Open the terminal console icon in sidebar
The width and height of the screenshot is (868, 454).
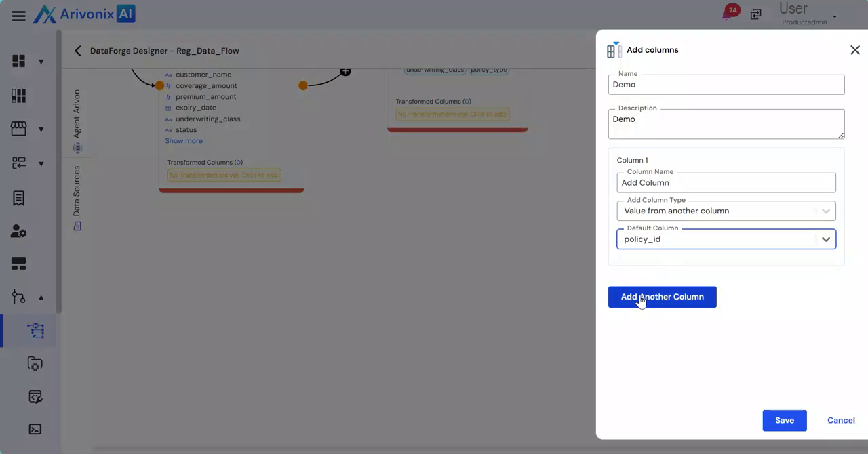(x=35, y=430)
